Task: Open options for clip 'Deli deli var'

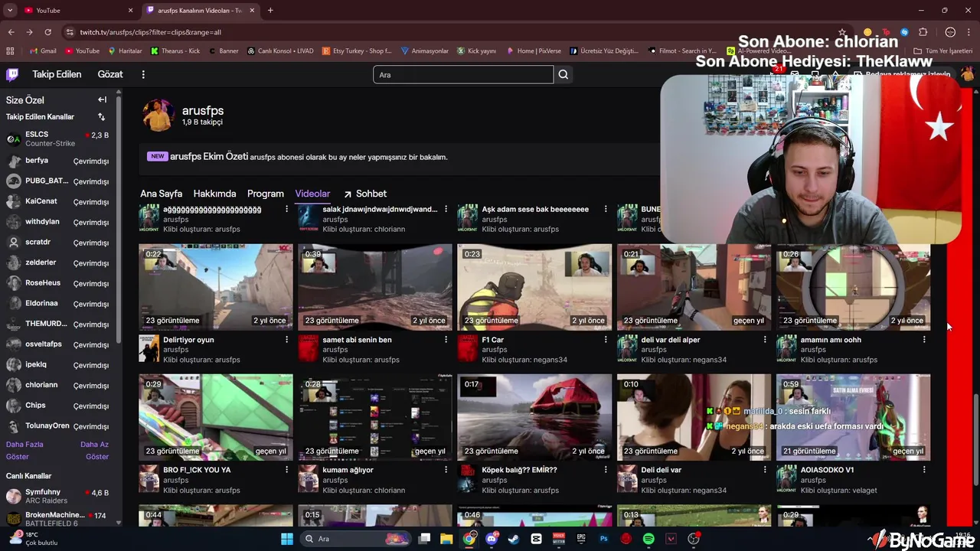Action: pyautogui.click(x=765, y=470)
